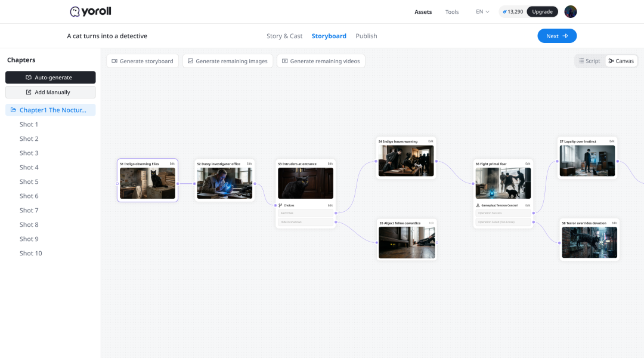Click Generate storyboard

143,61
